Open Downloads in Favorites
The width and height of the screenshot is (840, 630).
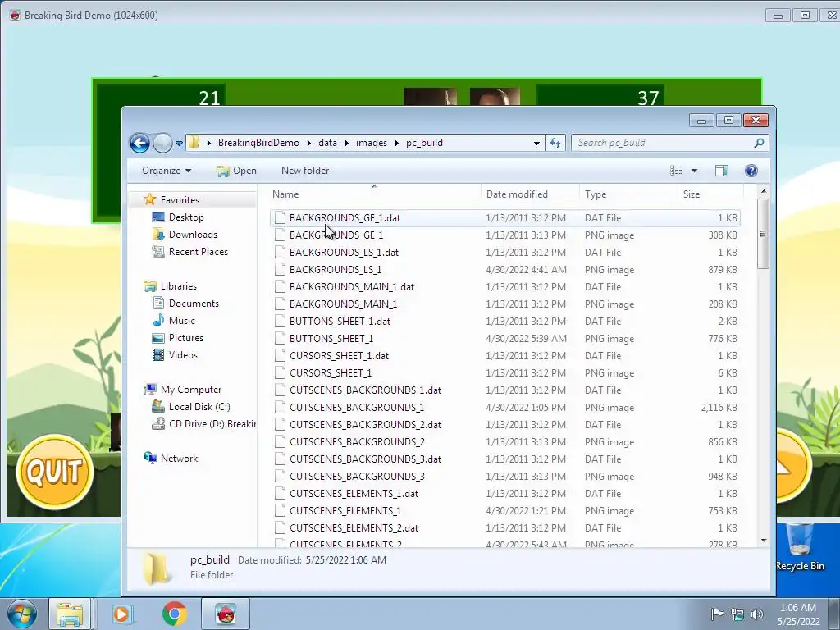coord(193,234)
